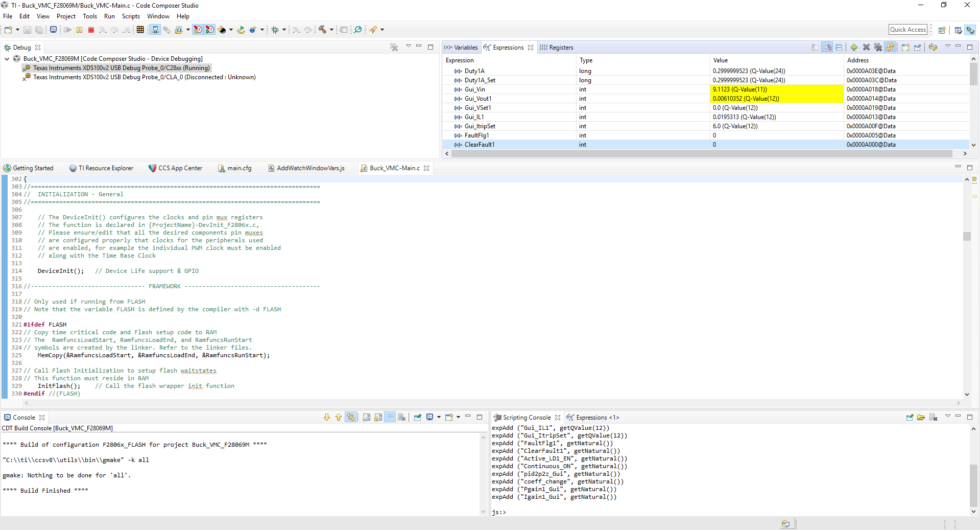
Task: Toggle Continuous Refresh in Expressions toolbar
Action: point(890,48)
